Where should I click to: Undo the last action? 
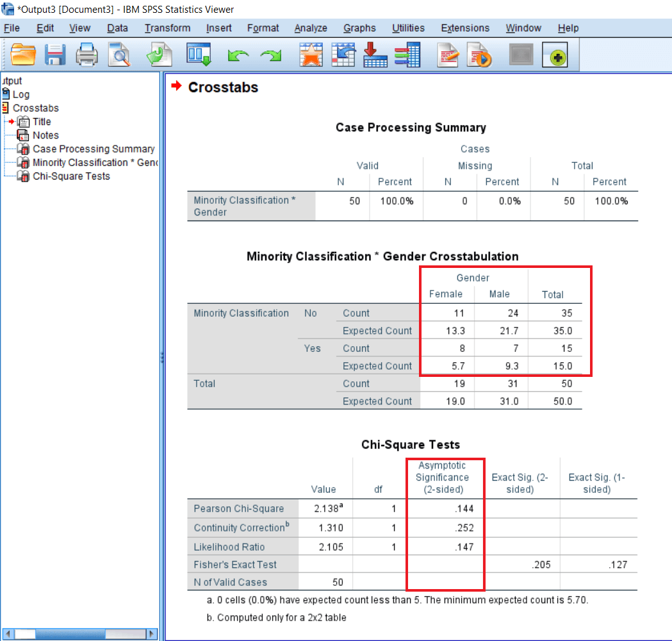click(238, 54)
